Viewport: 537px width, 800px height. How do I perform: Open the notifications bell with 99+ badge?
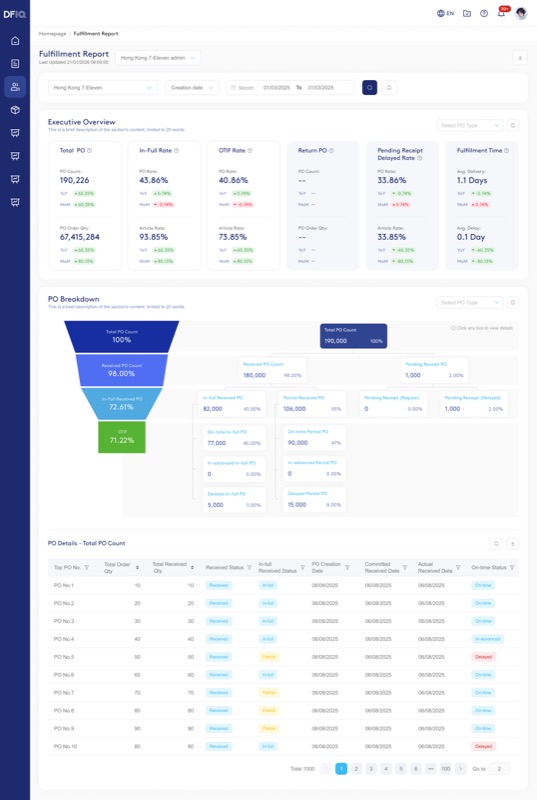pos(501,13)
